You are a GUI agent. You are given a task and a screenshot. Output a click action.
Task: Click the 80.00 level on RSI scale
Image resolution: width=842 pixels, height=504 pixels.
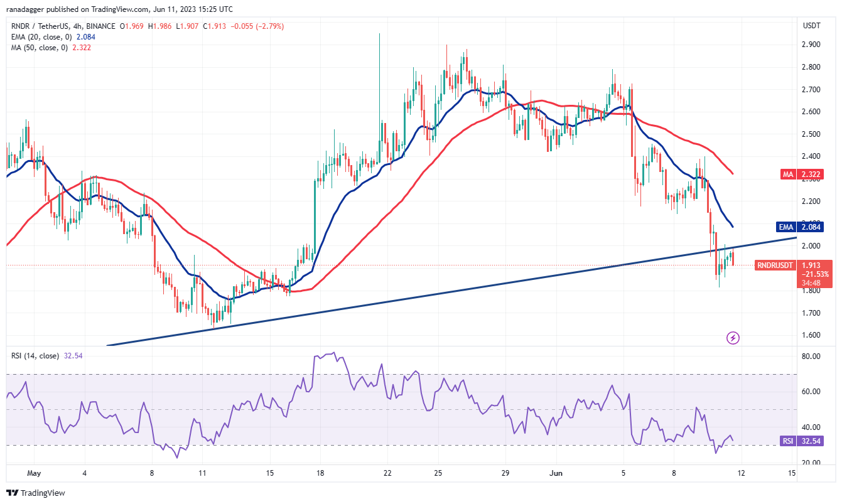click(812, 356)
